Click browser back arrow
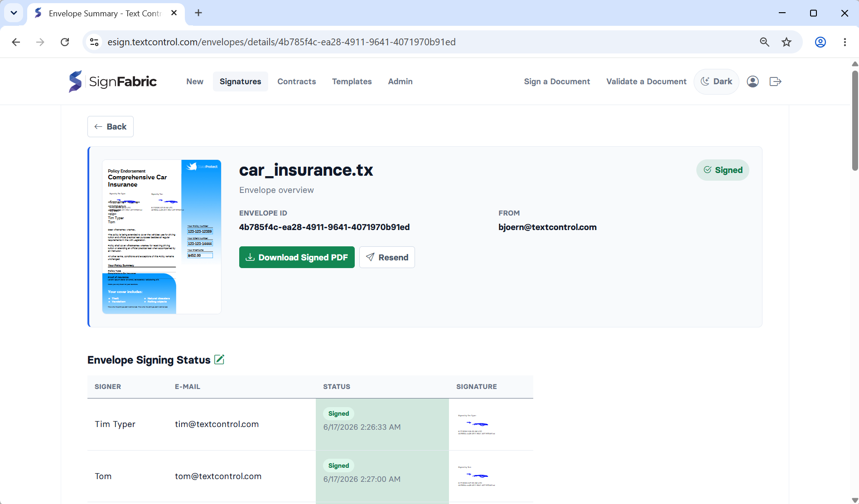859x504 pixels. click(x=16, y=42)
